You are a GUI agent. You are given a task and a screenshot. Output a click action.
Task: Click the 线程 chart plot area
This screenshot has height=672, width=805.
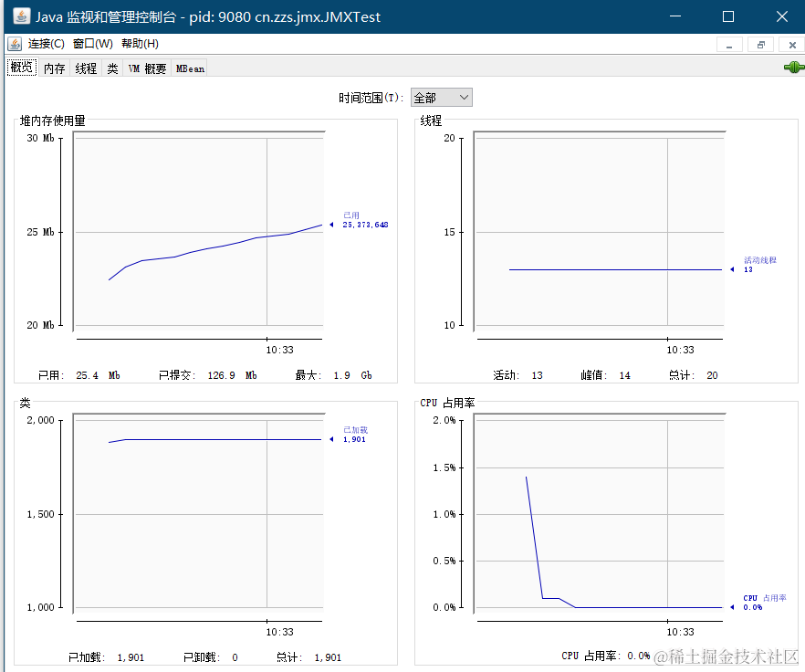[600, 231]
